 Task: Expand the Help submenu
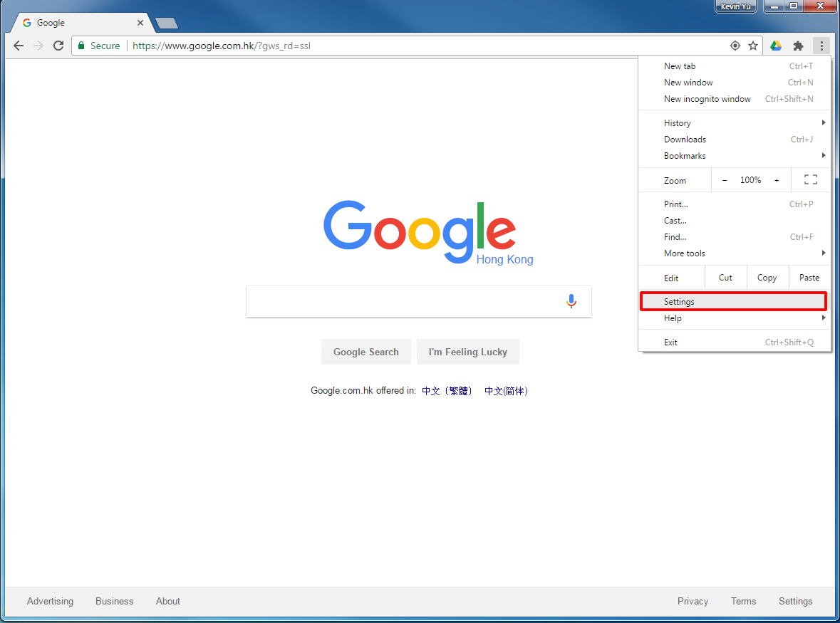pos(735,318)
